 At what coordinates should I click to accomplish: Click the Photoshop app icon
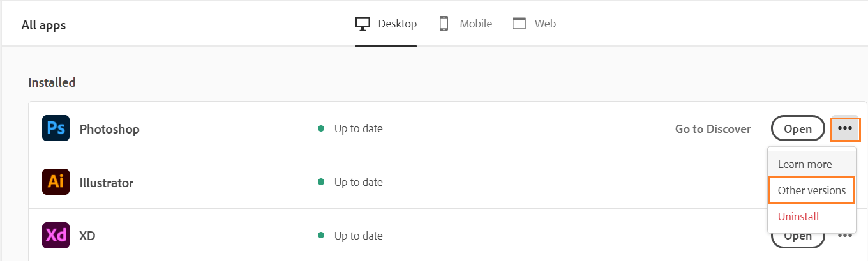click(56, 128)
